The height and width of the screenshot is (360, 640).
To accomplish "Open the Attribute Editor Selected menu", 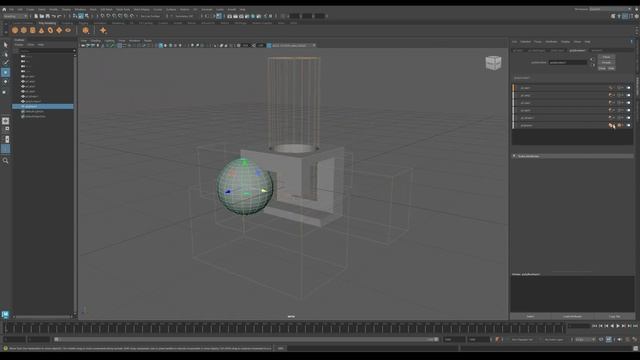I will [x=525, y=42].
